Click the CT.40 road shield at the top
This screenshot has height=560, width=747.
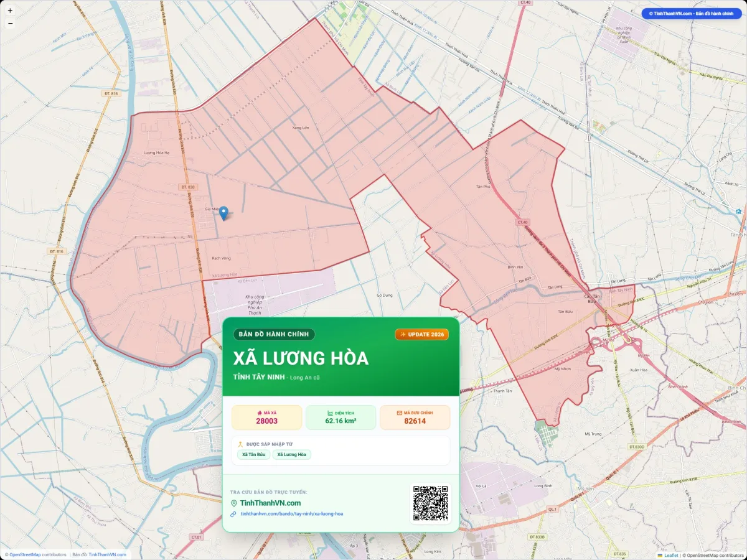(526, 2)
